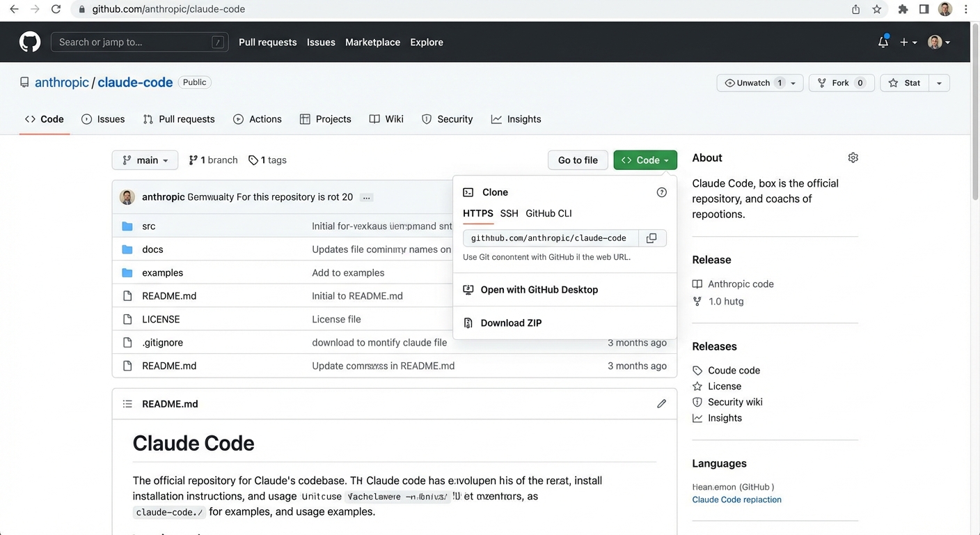This screenshot has width=980, height=535.
Task: Select the Code tab
Action: pos(45,119)
